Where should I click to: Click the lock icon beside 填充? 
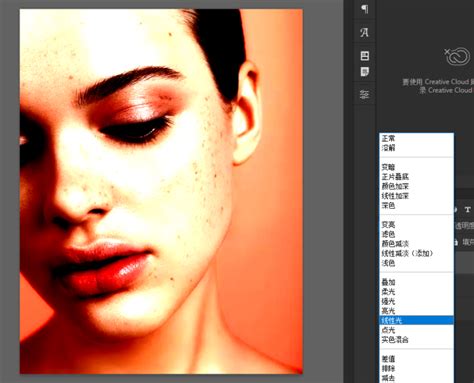tap(456, 242)
